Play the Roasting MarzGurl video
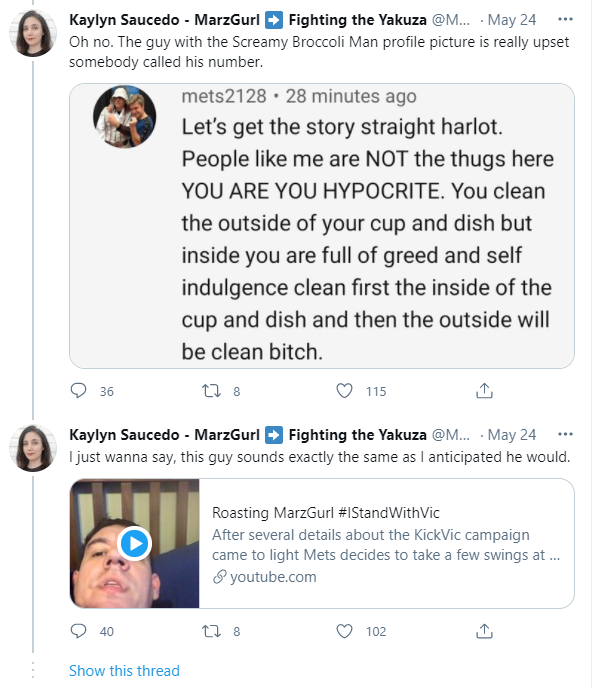 (135, 543)
